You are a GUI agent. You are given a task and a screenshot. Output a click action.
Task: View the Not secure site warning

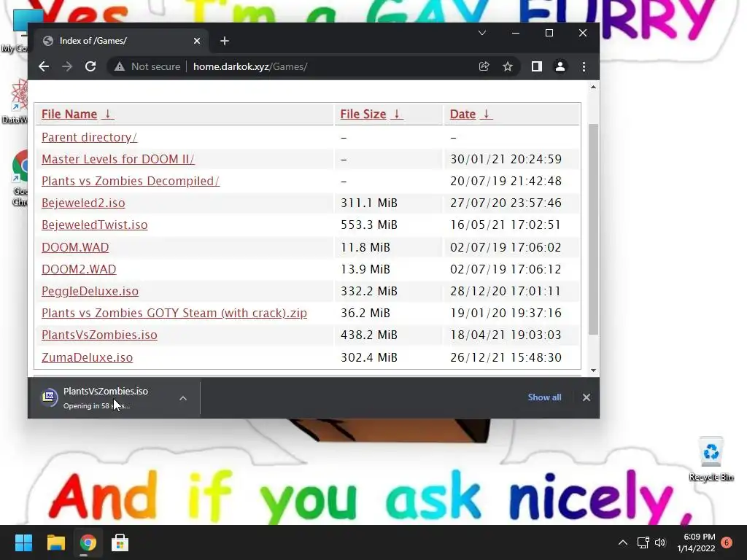pos(147,66)
